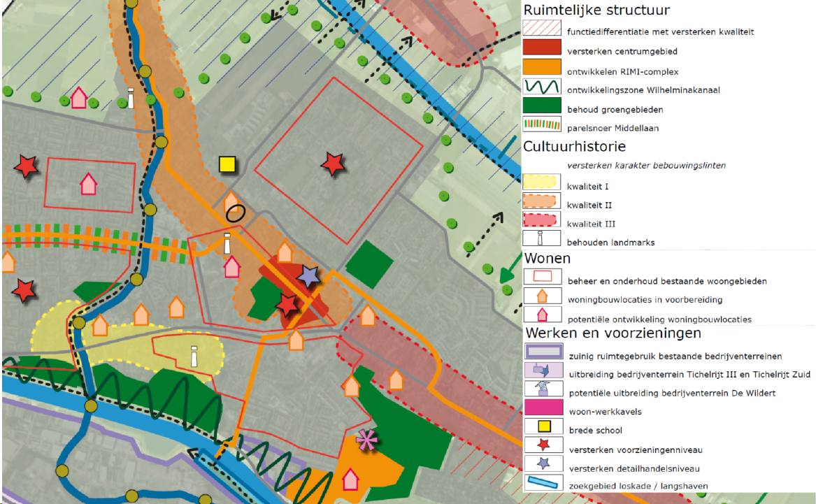Image resolution: width=816 pixels, height=504 pixels.
Task: Select the De Wildert expansion legend icon
Action: (x=542, y=391)
